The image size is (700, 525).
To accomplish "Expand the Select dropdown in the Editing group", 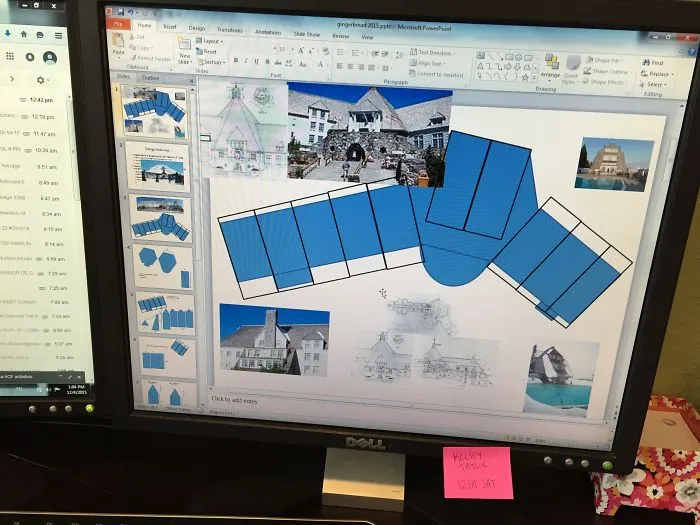I will (654, 84).
